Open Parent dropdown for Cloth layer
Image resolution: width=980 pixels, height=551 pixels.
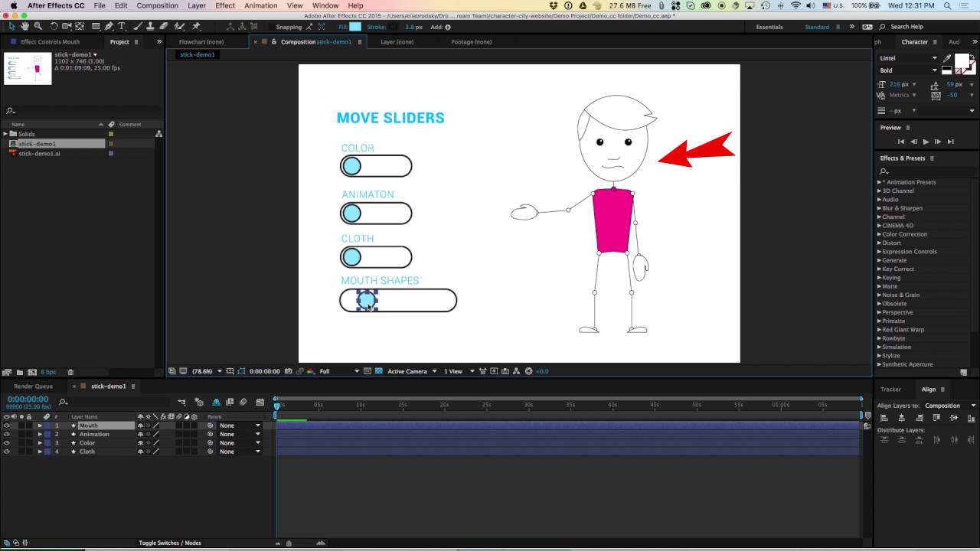point(240,452)
